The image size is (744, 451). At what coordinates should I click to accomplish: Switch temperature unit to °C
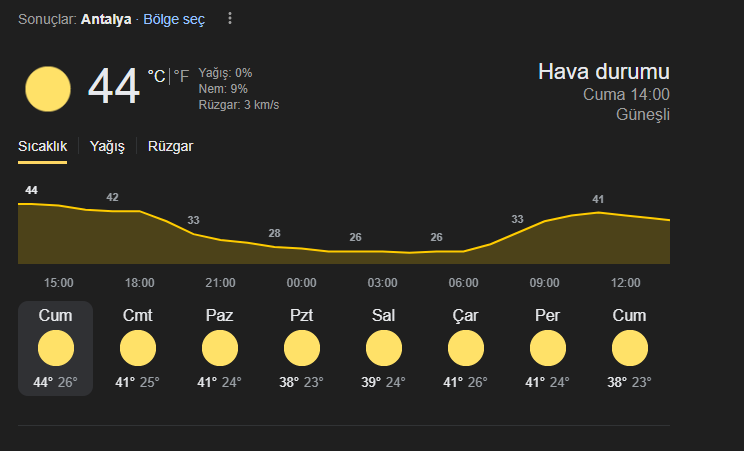156,76
